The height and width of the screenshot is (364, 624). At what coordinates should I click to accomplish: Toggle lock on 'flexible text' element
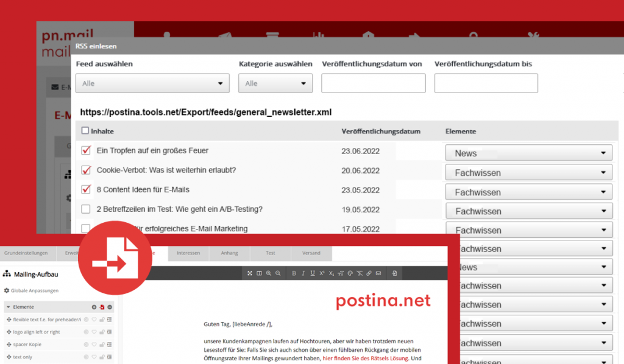click(x=102, y=320)
